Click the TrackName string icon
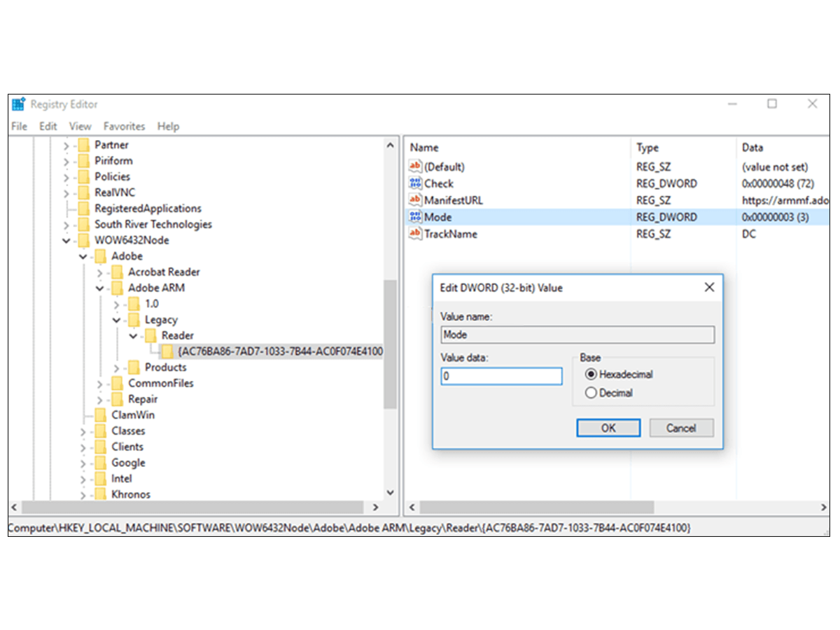 [x=415, y=234]
